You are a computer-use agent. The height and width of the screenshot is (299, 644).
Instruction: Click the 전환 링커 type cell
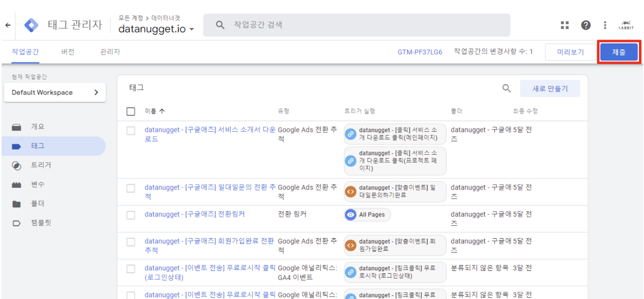[x=292, y=214]
